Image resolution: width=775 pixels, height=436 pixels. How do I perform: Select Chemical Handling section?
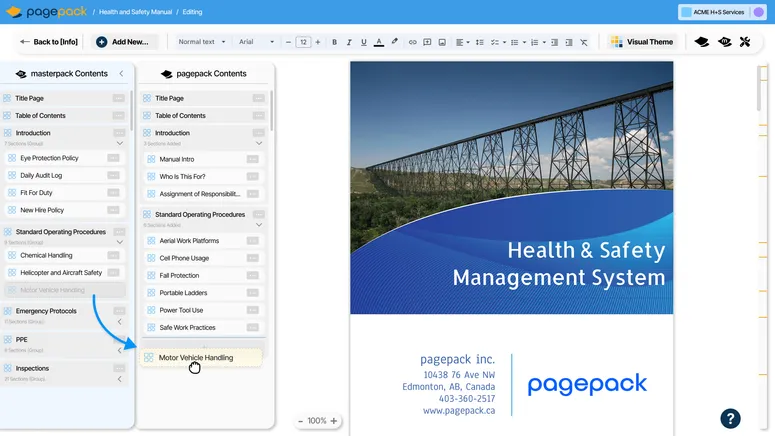tap(65, 256)
